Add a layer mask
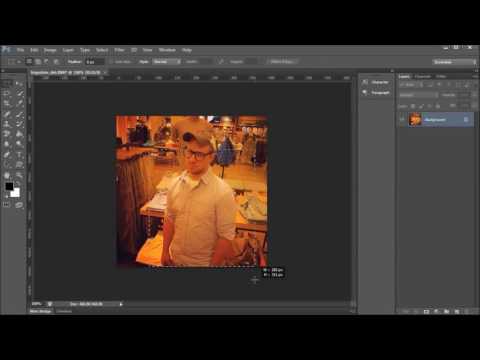 coord(426,311)
